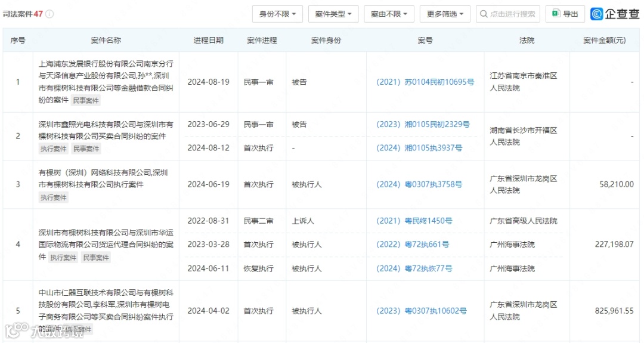This screenshot has height=343, width=644.
Task: Click 恢复执行 progress cell
Action: [258, 268]
